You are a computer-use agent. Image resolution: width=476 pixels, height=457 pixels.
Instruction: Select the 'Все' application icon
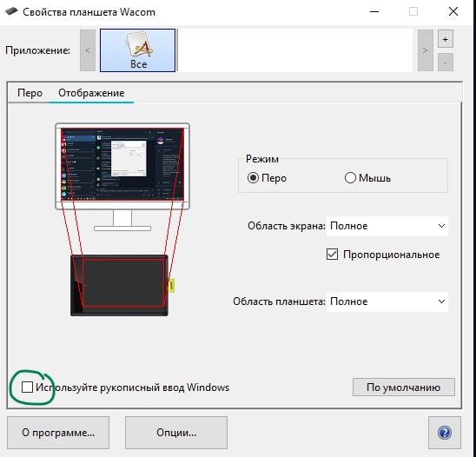137,50
